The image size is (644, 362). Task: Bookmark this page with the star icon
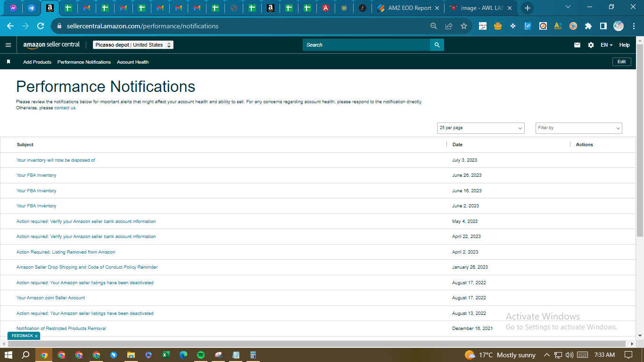click(x=464, y=26)
